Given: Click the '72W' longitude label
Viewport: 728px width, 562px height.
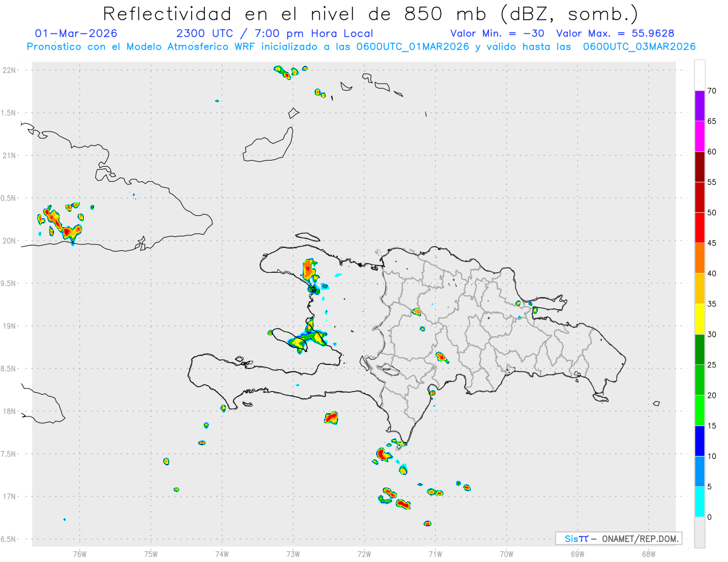Looking at the screenshot, I should coord(364,554).
